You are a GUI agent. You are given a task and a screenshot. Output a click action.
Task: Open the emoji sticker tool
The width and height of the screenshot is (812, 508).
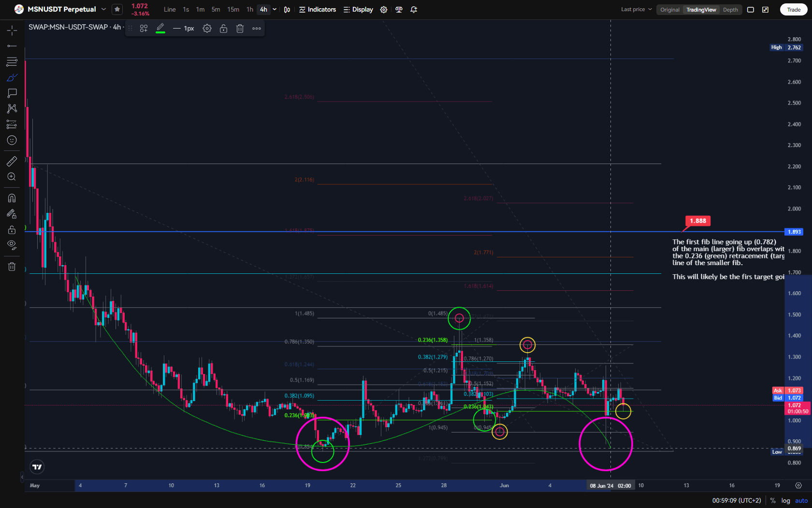point(12,140)
